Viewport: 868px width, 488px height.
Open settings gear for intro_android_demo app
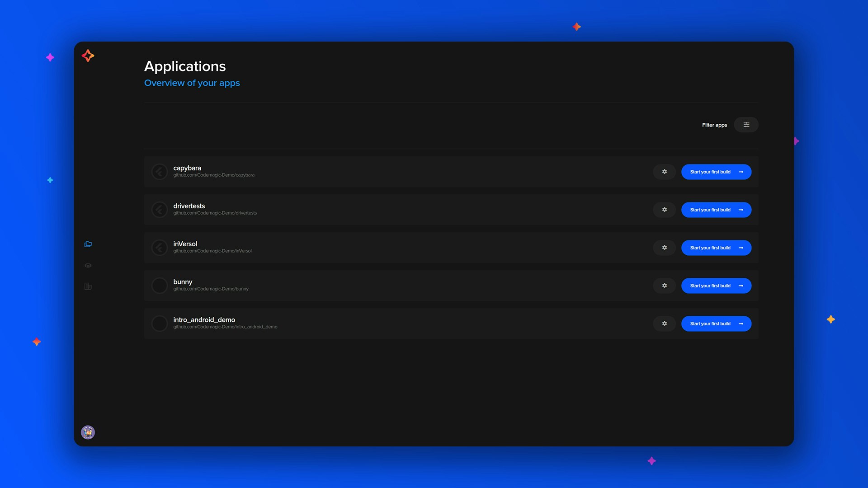664,324
